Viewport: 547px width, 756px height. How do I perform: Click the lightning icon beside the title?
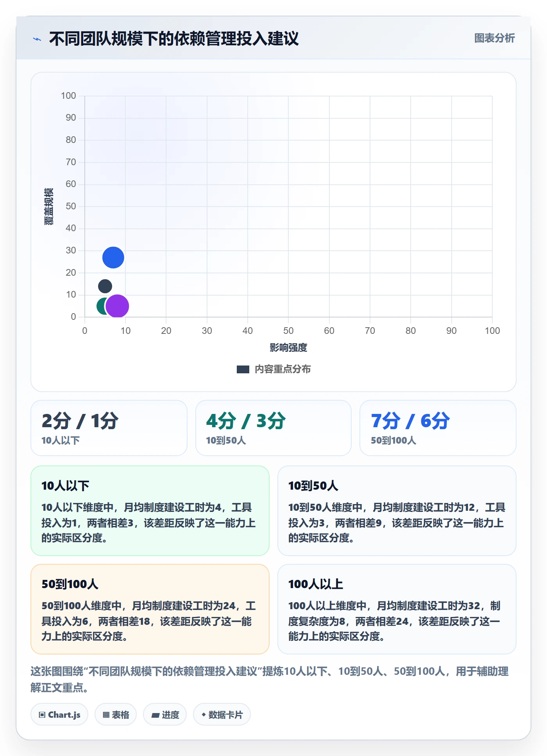click(x=37, y=39)
